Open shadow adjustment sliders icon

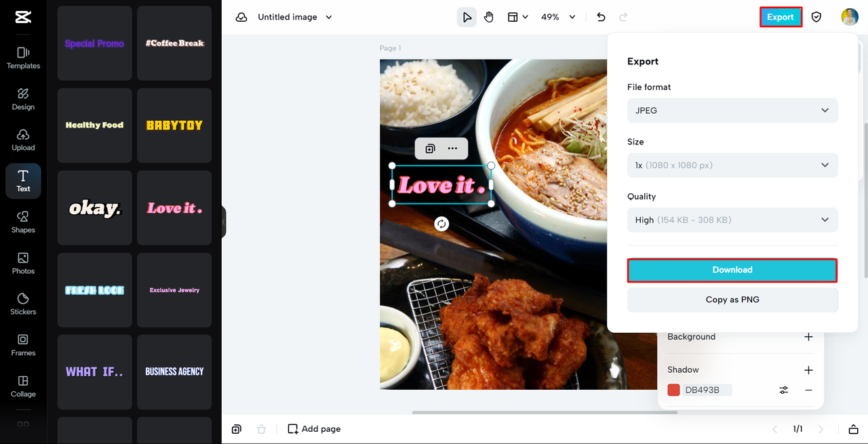pyautogui.click(x=784, y=390)
